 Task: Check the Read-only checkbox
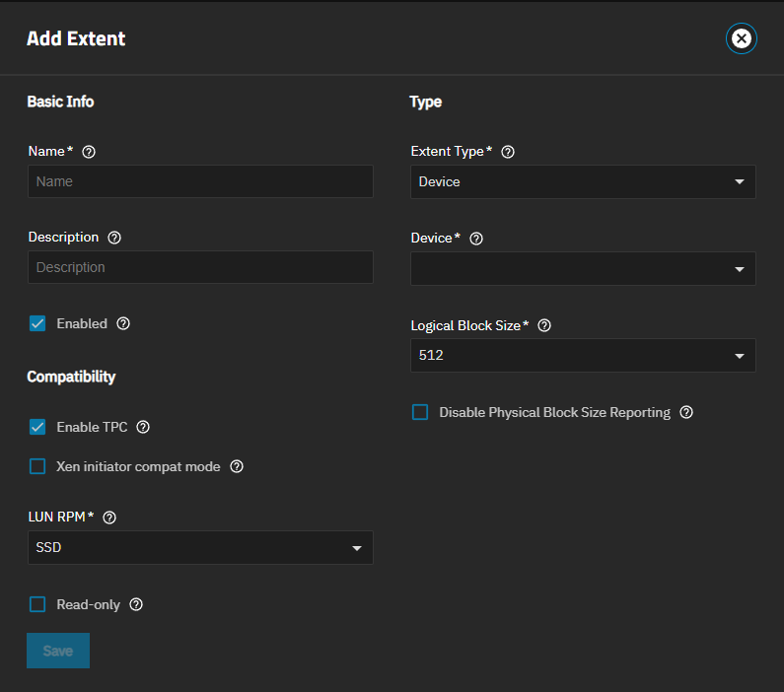point(37,604)
